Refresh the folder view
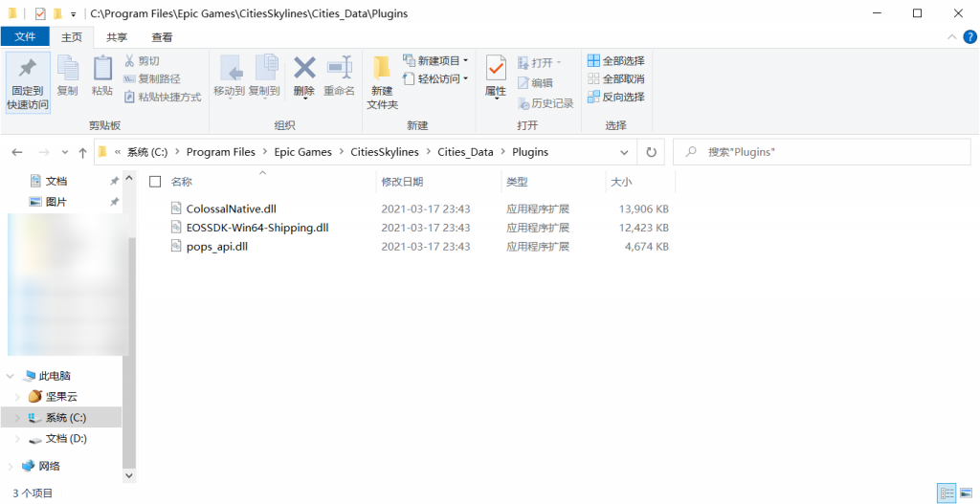980x504 pixels. point(651,152)
